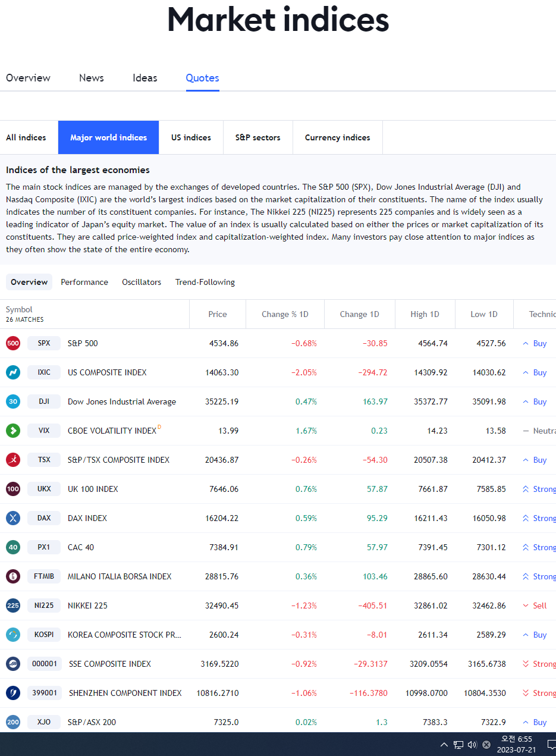Click the 000001 SSE logo icon
556x756 pixels.
[x=13, y=664]
